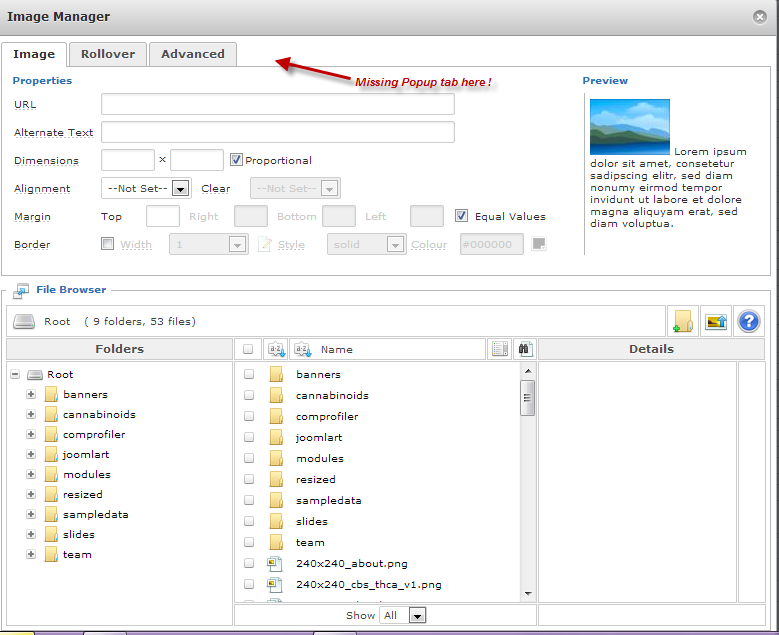Click the banners folder icon in file list

coord(276,374)
